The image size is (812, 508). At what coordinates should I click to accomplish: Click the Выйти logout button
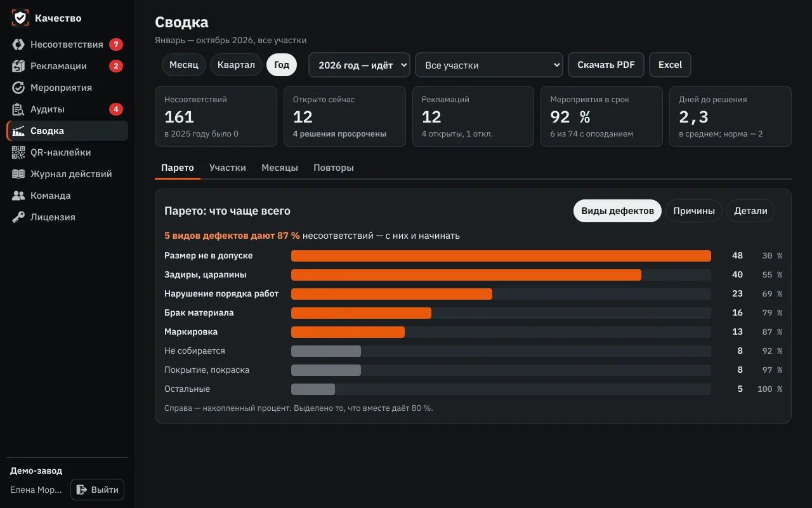(98, 490)
